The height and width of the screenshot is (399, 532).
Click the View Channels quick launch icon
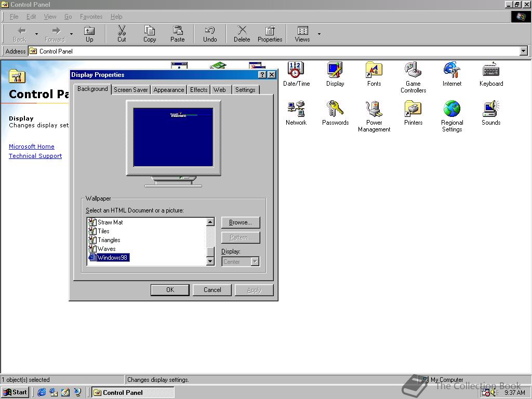tap(77, 393)
